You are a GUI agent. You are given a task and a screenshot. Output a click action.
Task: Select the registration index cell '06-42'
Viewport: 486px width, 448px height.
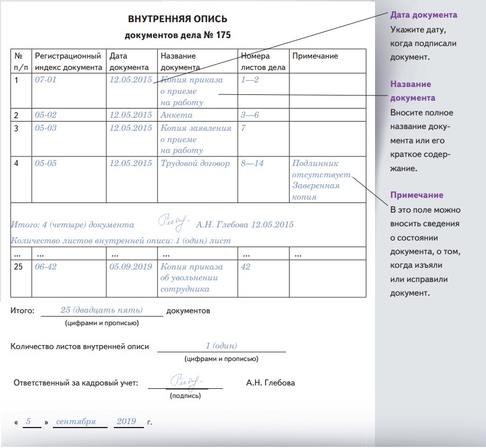point(46,267)
